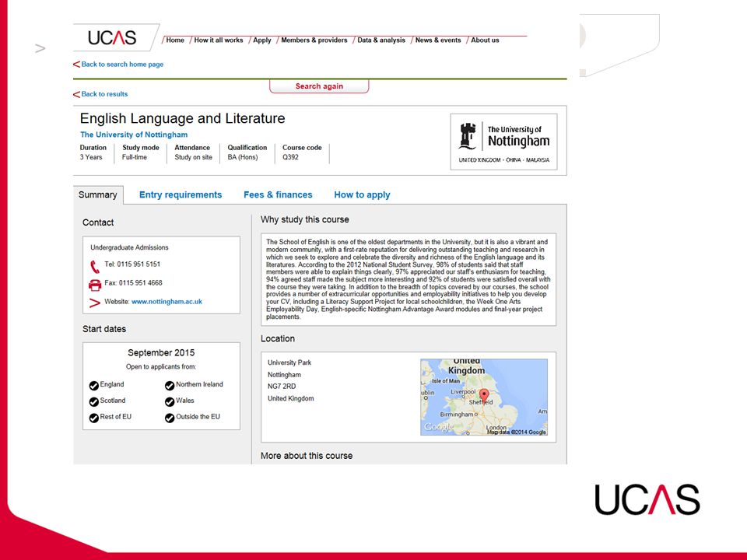Click the Search again button
The width and height of the screenshot is (747, 560).
319,86
